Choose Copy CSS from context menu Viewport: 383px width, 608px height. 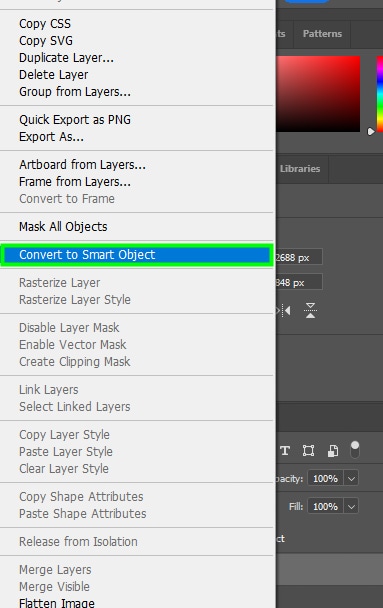(45, 24)
